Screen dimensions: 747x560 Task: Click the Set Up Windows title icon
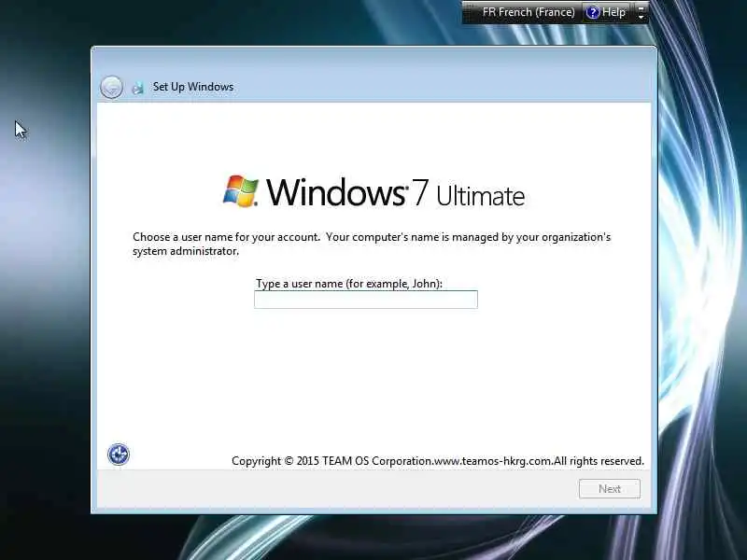[x=137, y=88]
